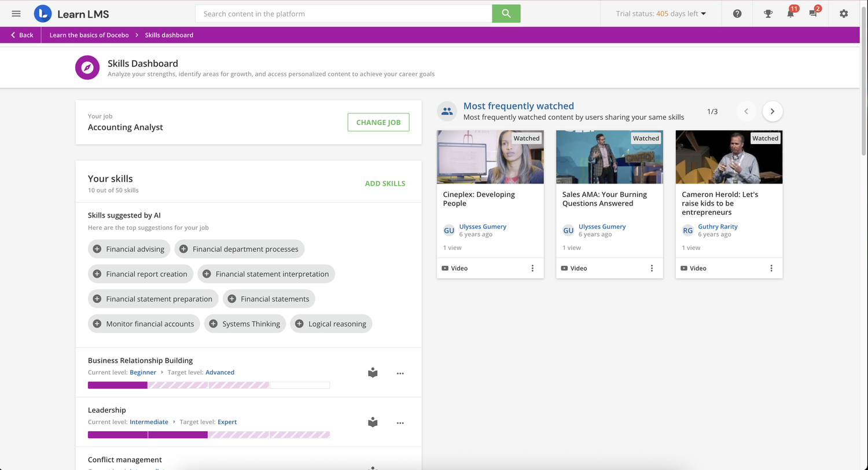868x470 pixels.
Task: Open Expert target level for Leadership
Action: (227, 422)
